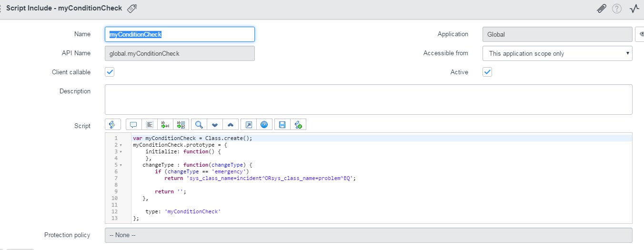Collapse code fold arrow on line 2
Screen dimensions: 644x250
click(x=121, y=145)
